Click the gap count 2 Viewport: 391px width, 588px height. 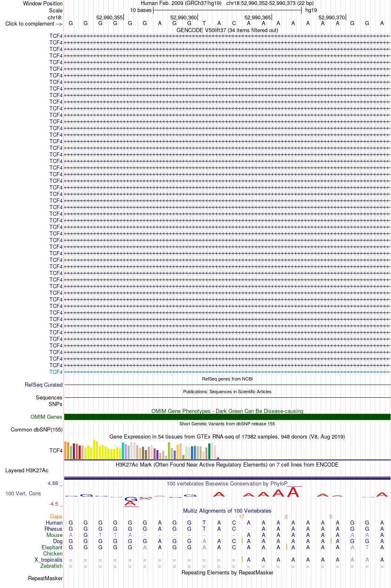(286, 516)
